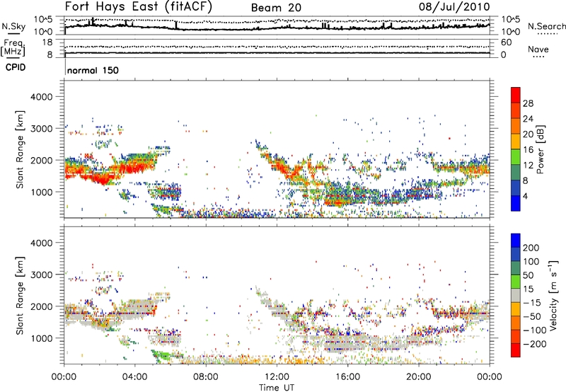Click the '04:00' time tick label

pyautogui.click(x=135, y=377)
